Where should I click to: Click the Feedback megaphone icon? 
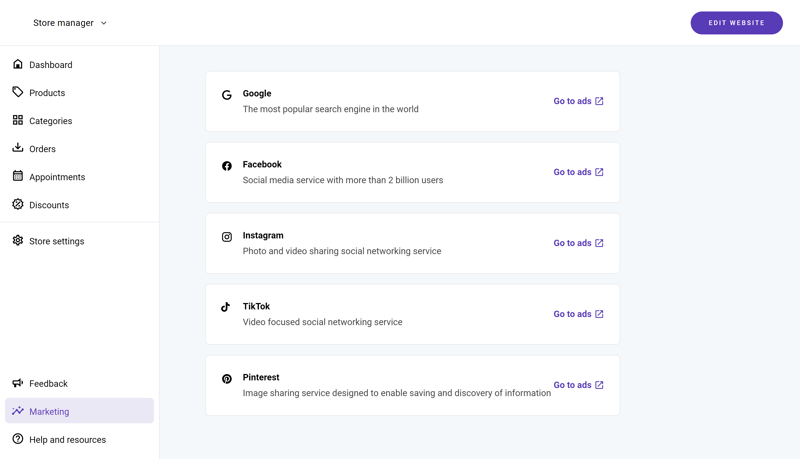18,382
